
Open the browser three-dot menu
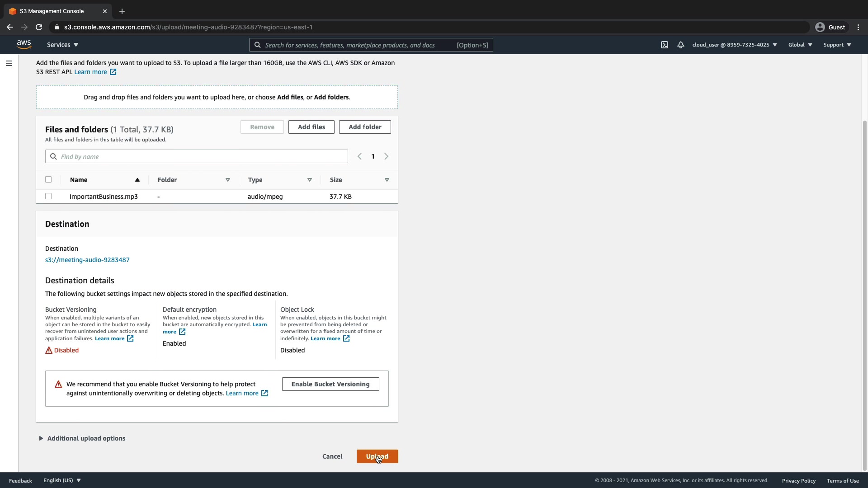[x=858, y=27]
